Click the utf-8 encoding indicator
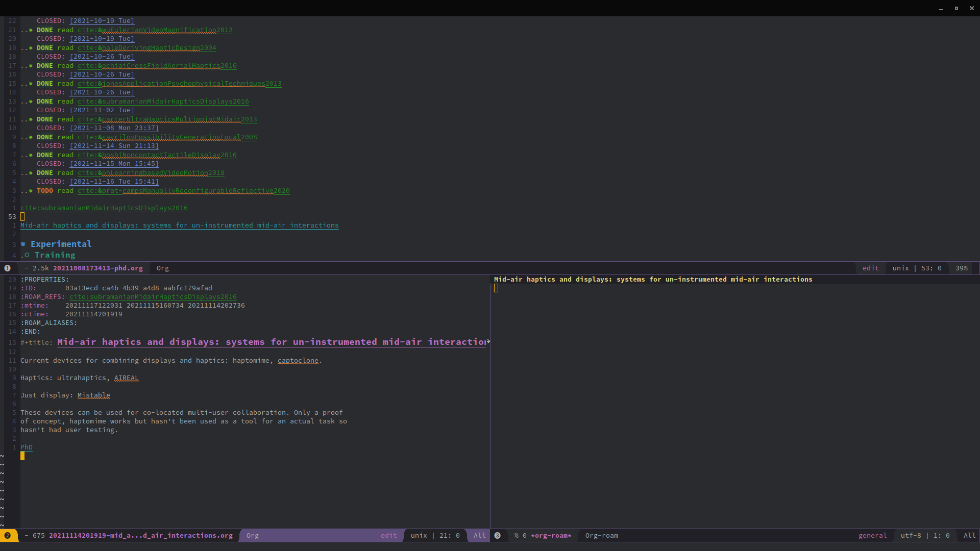Screen dimensions: 980x551 pos(911,536)
